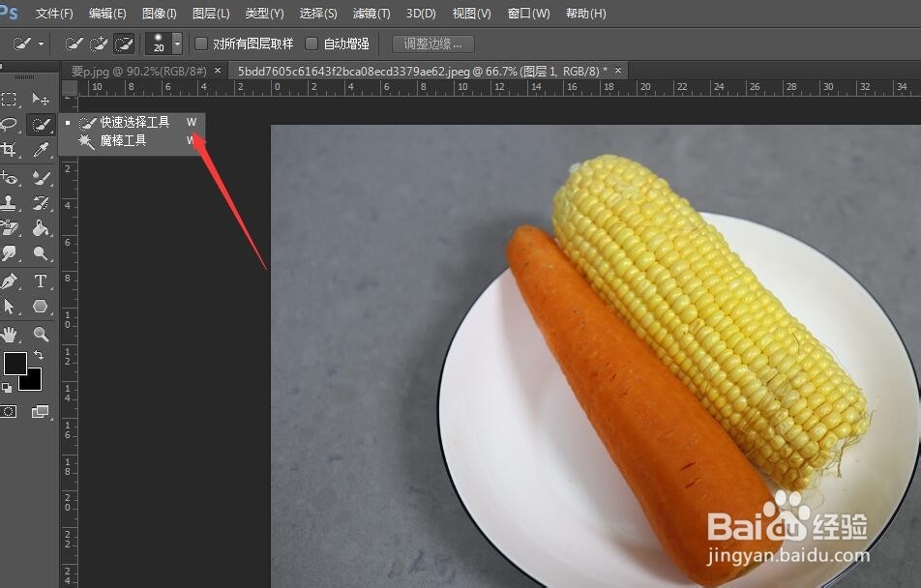Enable 对所有图层取样 checkbox
The image size is (921, 588).
click(x=201, y=44)
